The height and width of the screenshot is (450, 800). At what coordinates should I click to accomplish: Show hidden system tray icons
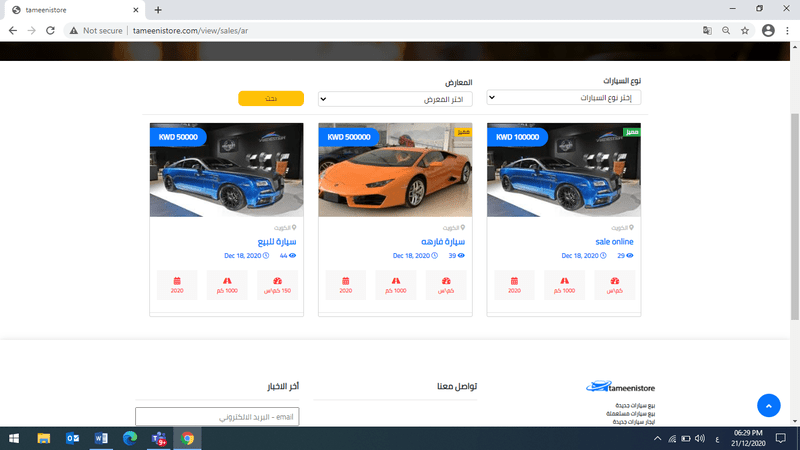point(658,438)
